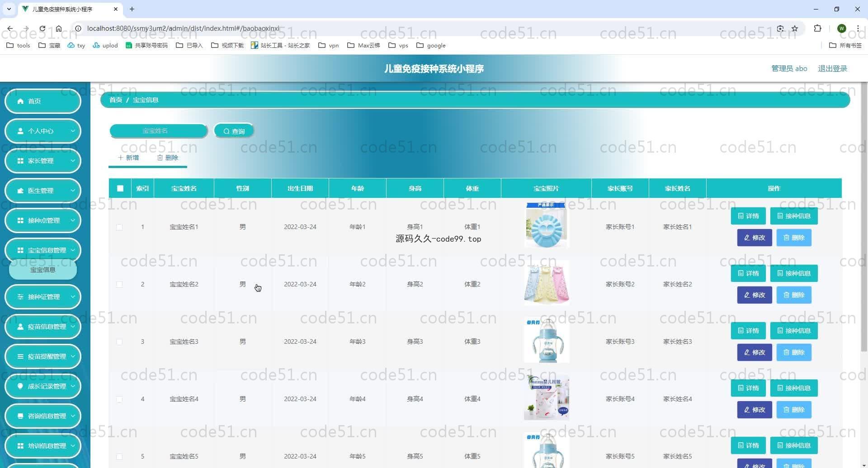This screenshot has height=468, width=868.
Task: Click the 宝宝姓名 search input field
Action: click(159, 131)
